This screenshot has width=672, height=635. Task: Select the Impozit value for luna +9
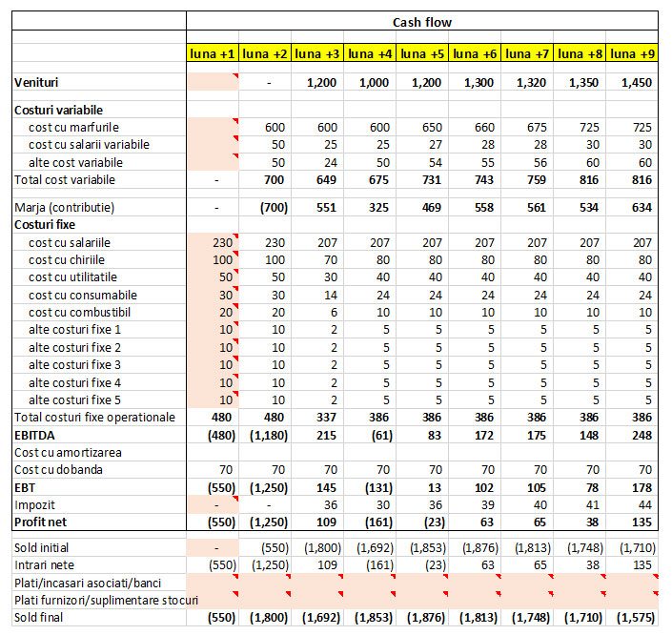click(x=632, y=504)
